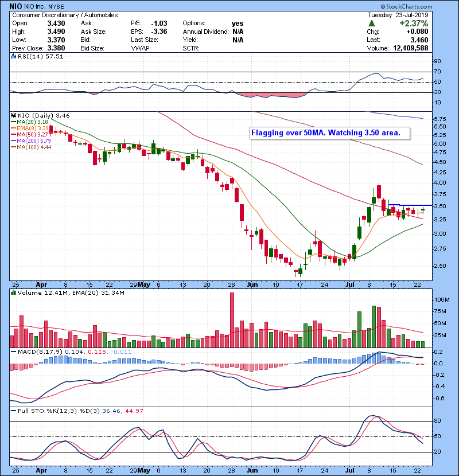The image size is (459, 476).
Task: Click the MA(200) 5.79 legend entry
Action: (31, 141)
